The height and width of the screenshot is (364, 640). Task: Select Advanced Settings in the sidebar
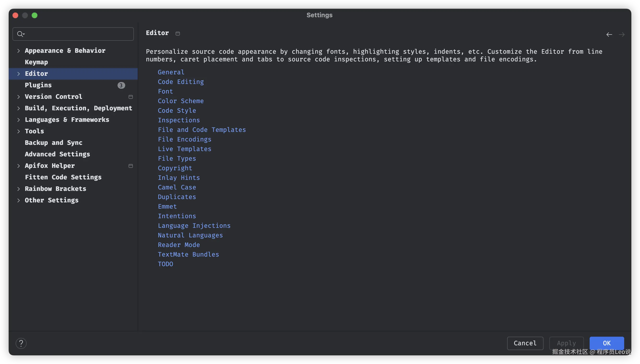coord(57,154)
